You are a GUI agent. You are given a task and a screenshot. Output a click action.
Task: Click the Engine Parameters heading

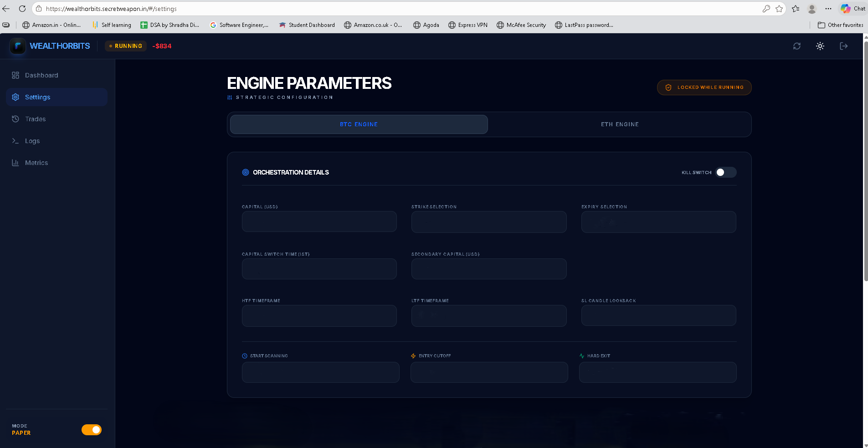click(309, 83)
